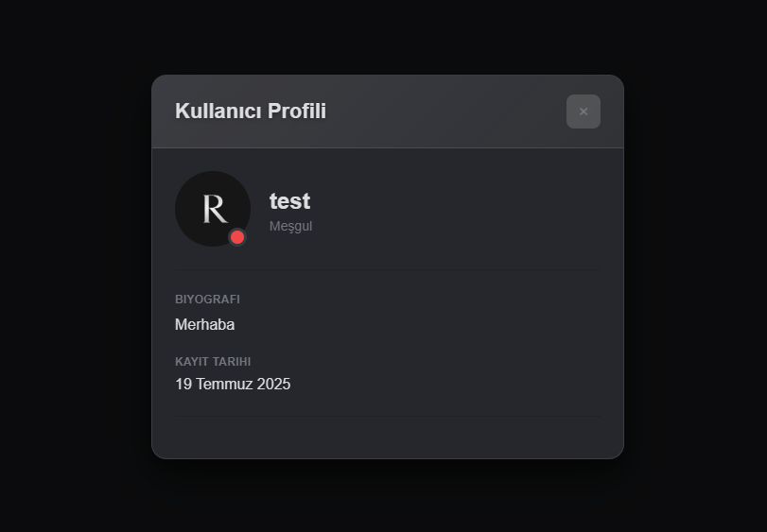The width and height of the screenshot is (767, 532).
Task: Close the Kullanıcı Profili dialog
Action: click(x=584, y=112)
